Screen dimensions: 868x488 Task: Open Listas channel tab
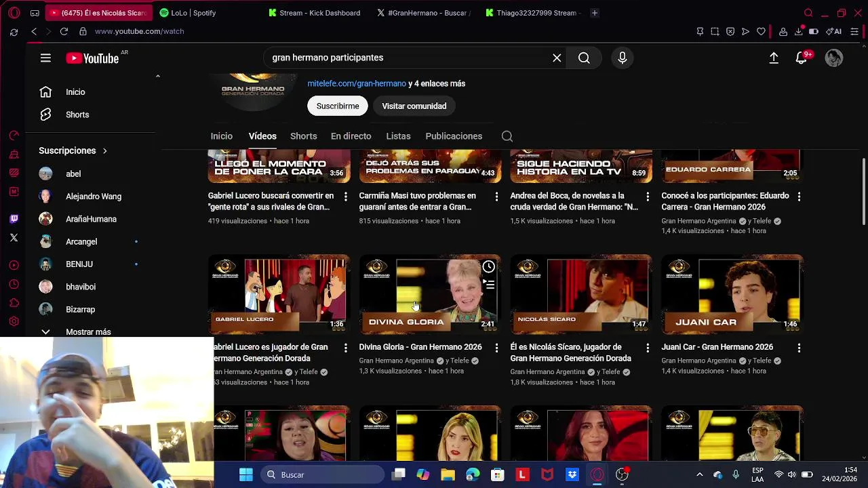click(398, 136)
